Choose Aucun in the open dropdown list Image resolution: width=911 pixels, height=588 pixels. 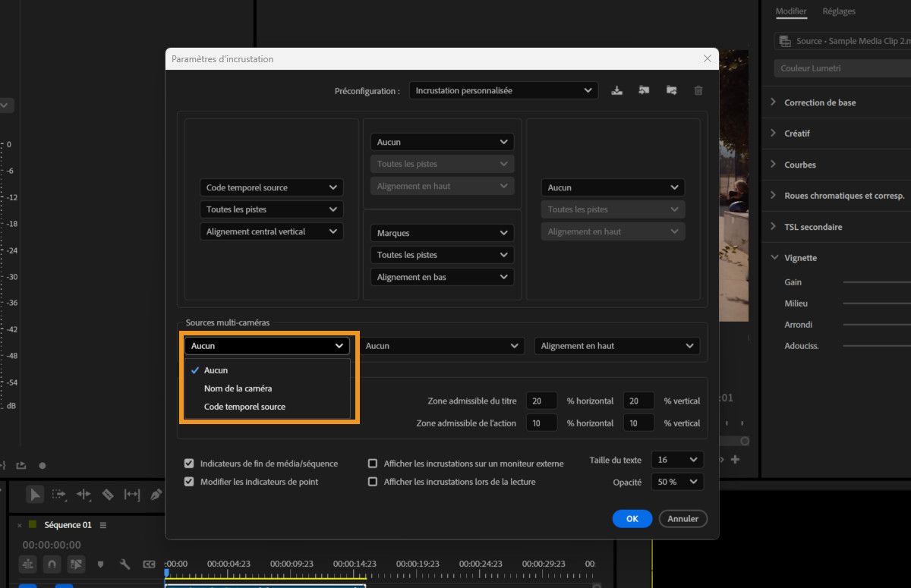tap(266, 370)
